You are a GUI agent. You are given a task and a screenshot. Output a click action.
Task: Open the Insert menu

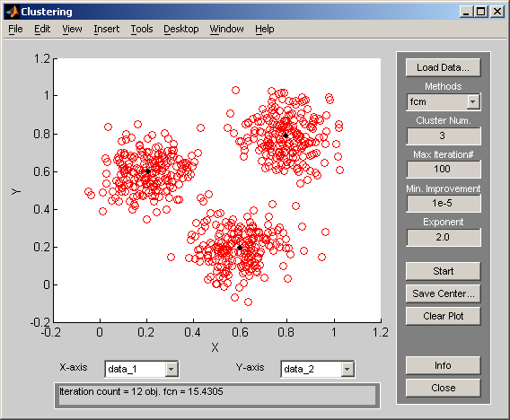[106, 29]
